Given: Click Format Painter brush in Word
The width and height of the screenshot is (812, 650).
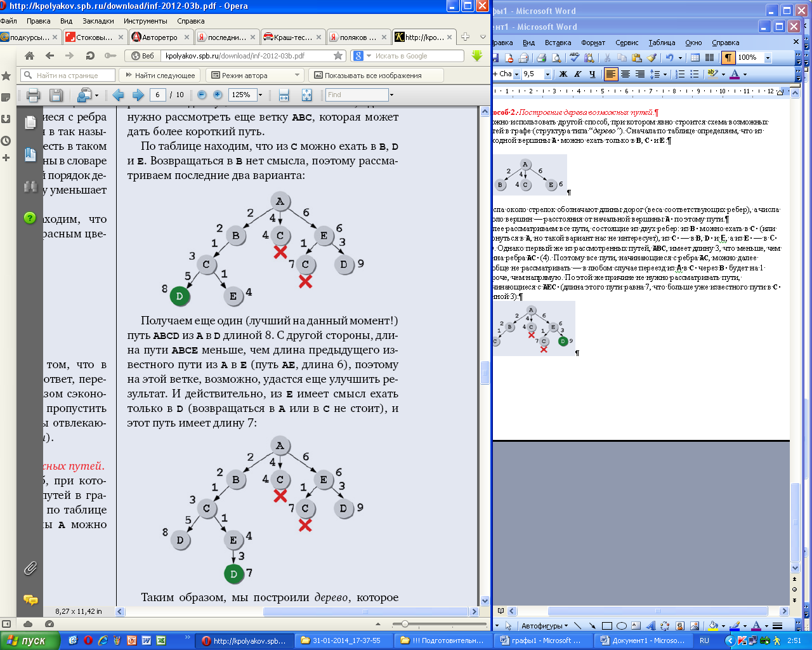Looking at the screenshot, I should pyautogui.click(x=652, y=57).
